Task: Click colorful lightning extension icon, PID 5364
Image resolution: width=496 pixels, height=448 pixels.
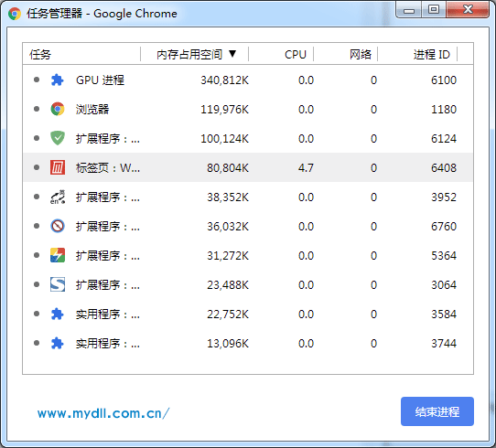Action: pos(58,255)
